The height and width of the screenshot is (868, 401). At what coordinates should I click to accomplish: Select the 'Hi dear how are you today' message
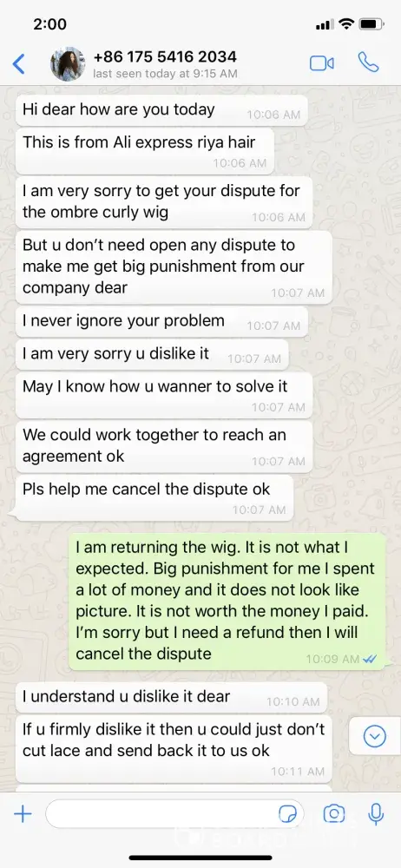pyautogui.click(x=161, y=110)
